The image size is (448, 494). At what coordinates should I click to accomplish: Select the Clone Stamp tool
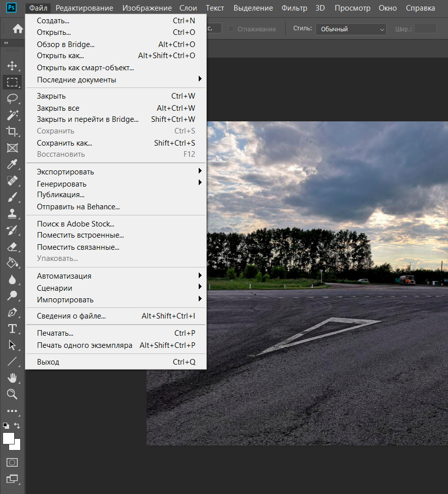click(x=12, y=213)
